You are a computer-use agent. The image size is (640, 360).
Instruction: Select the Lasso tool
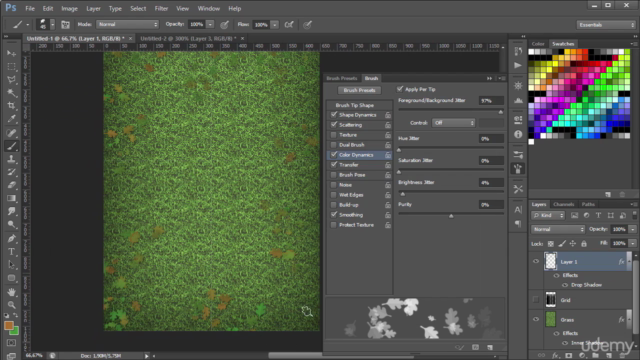(x=11, y=80)
